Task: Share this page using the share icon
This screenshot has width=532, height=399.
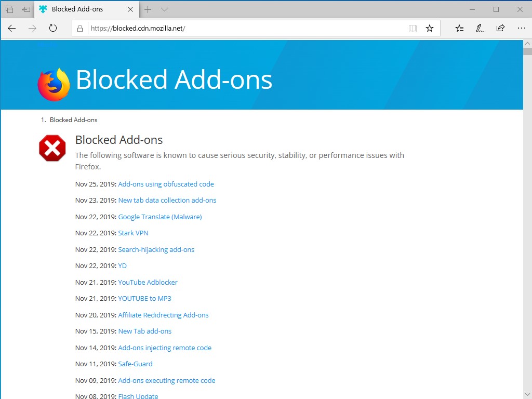Action: coord(500,29)
